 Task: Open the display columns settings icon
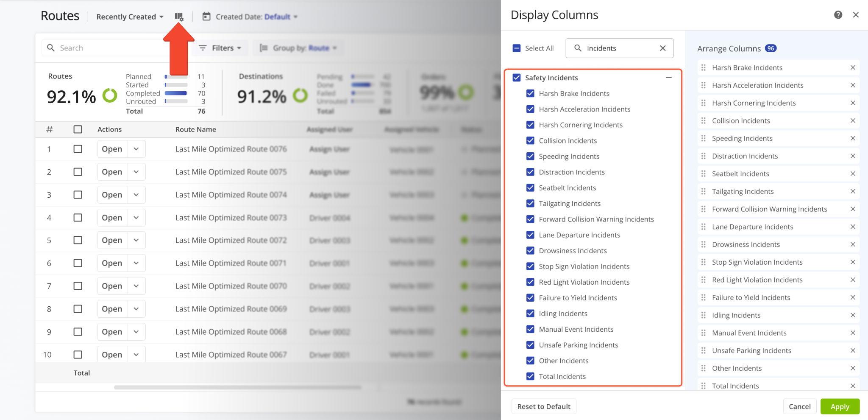click(179, 17)
